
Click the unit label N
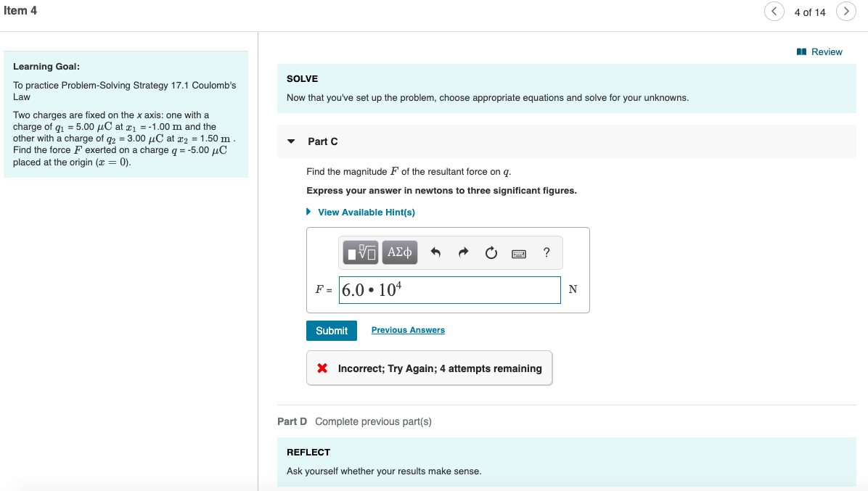click(x=573, y=289)
